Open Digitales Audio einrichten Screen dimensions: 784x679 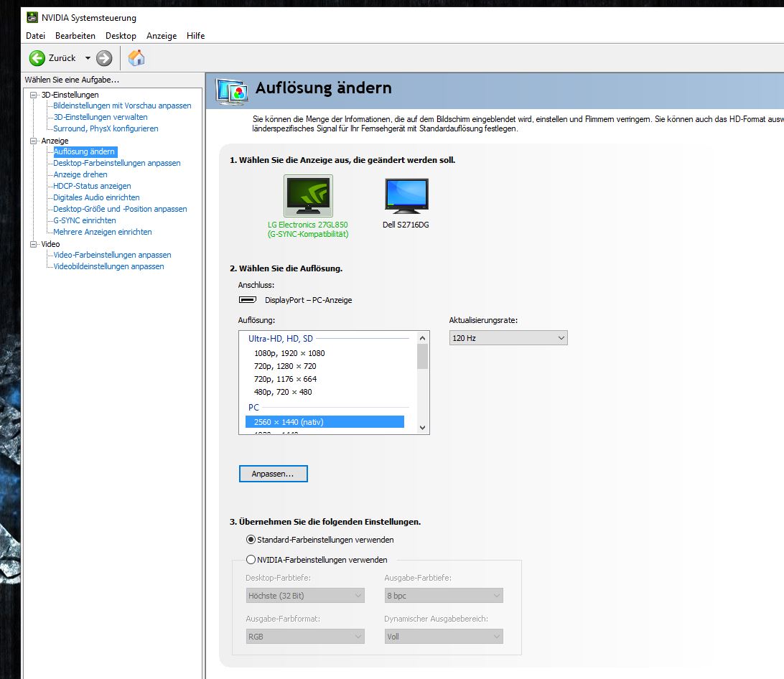[96, 197]
